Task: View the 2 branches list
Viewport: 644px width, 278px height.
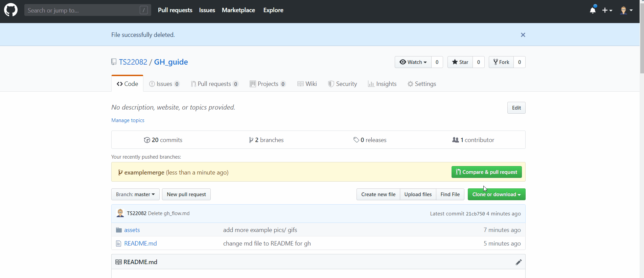Action: 266,140
